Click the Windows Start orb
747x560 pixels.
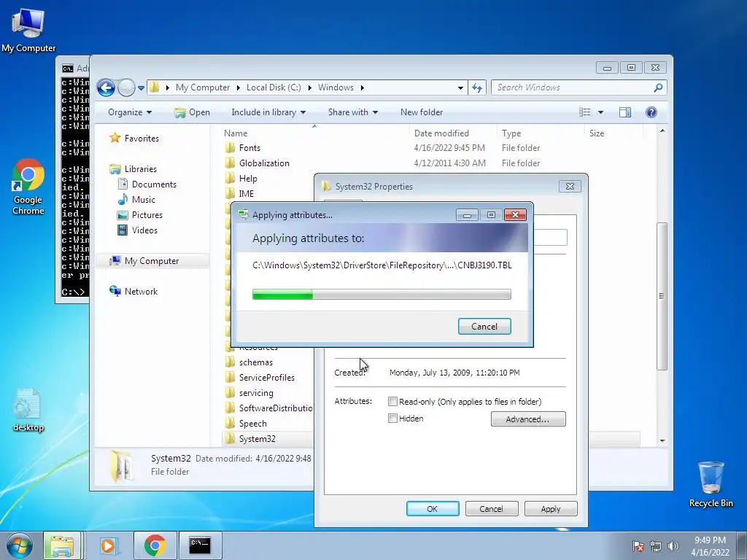click(x=20, y=545)
